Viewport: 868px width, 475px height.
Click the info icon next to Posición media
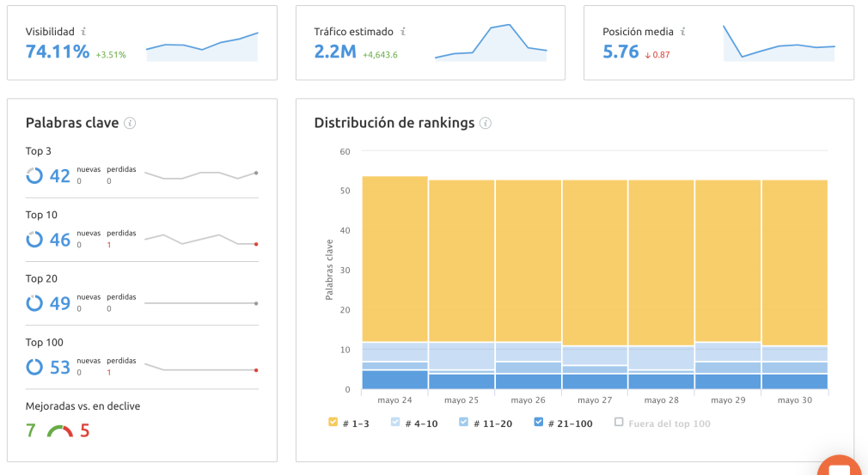[x=682, y=32]
